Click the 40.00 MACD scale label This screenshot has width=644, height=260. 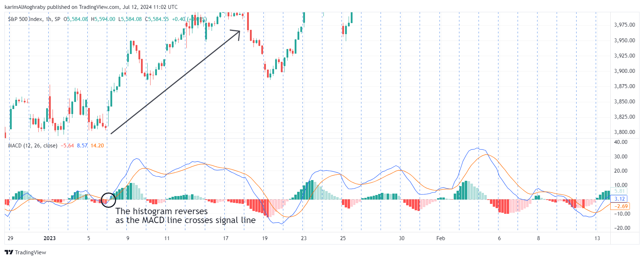coord(621,142)
